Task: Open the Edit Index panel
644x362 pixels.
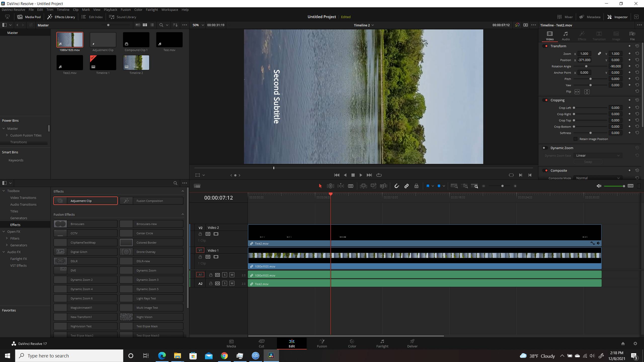Action: pyautogui.click(x=92, y=17)
